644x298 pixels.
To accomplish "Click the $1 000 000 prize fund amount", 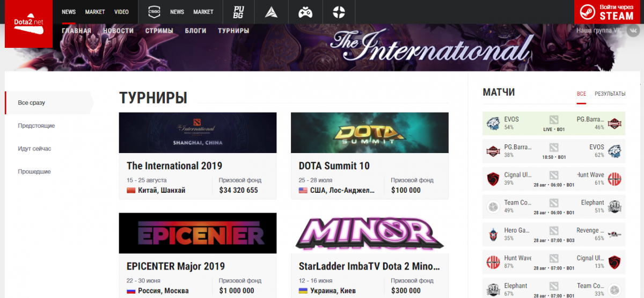I will (x=237, y=291).
